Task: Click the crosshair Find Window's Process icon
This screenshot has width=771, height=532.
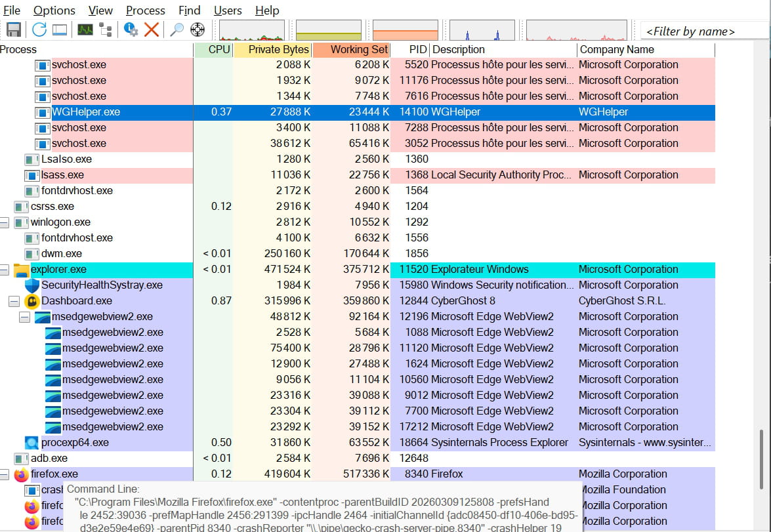Action: (x=197, y=30)
